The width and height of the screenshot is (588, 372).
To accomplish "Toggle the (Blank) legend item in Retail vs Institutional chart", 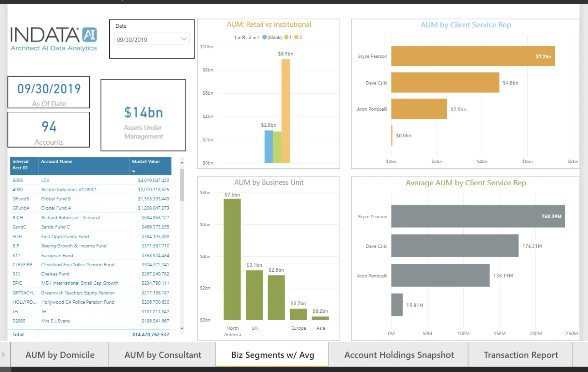I will point(271,37).
